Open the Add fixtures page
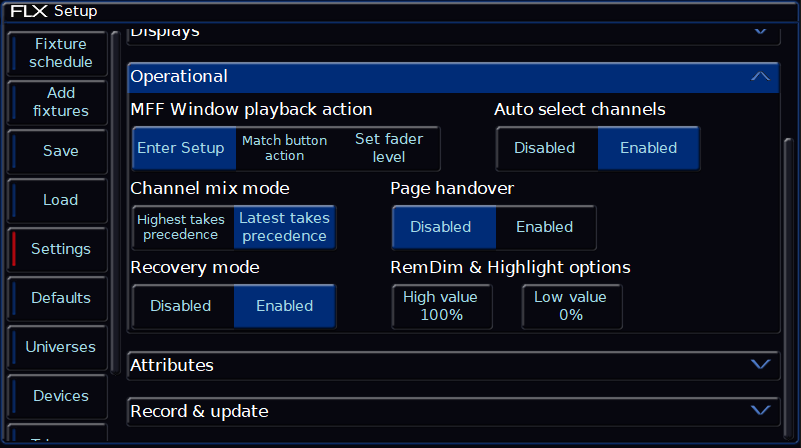Viewport: 801px width, 448px height. pyautogui.click(x=58, y=102)
